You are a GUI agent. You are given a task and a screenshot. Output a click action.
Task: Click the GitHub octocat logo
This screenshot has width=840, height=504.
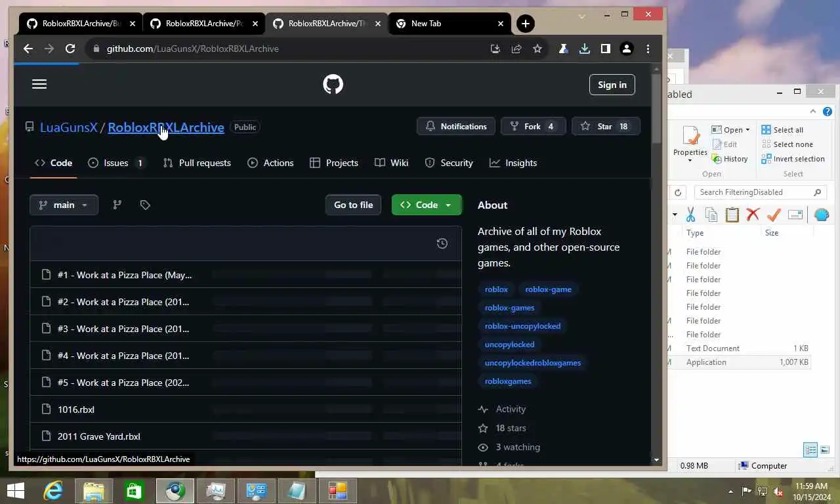(333, 84)
